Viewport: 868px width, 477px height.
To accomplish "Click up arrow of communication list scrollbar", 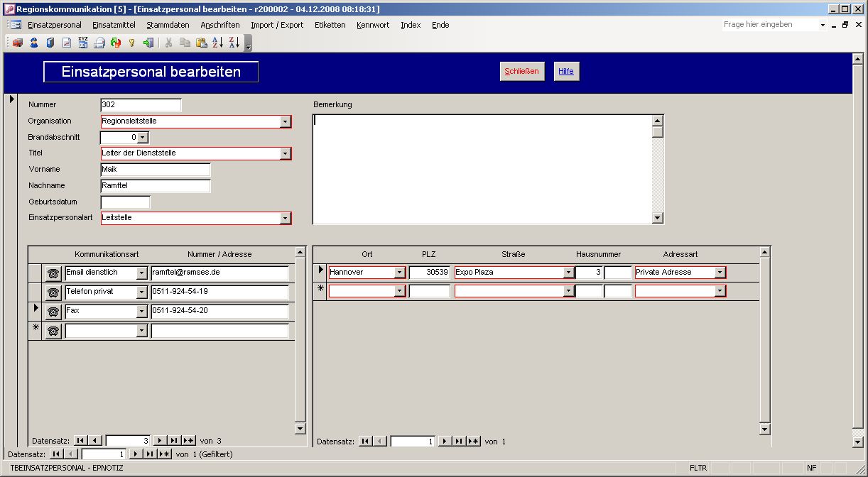I will (300, 252).
